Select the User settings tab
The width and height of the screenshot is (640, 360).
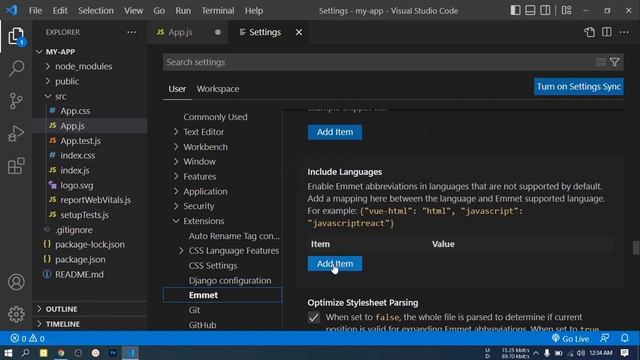[x=177, y=89]
